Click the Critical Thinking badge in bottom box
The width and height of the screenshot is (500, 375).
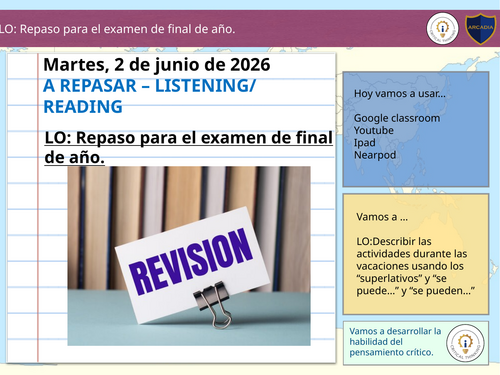[465, 343]
